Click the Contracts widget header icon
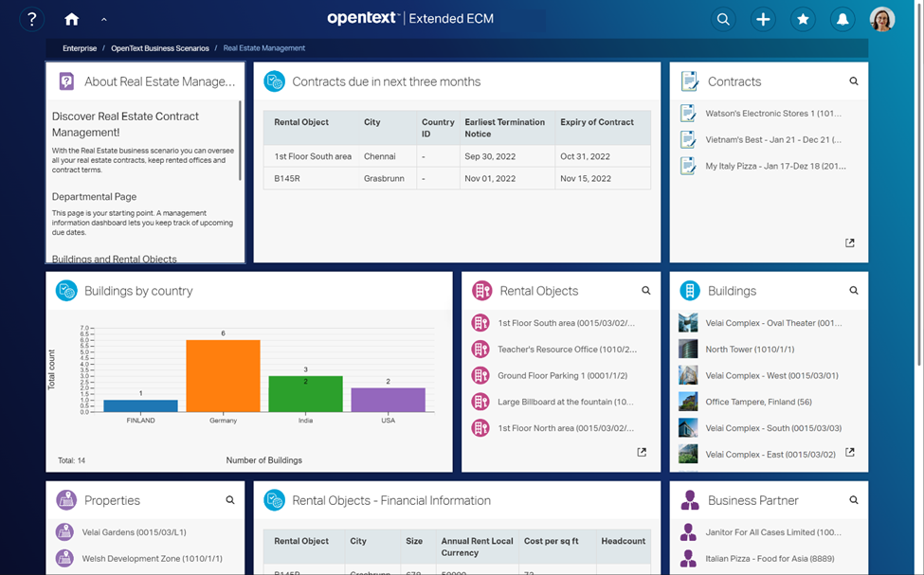Viewport: 924px width, 575px height. click(x=689, y=81)
